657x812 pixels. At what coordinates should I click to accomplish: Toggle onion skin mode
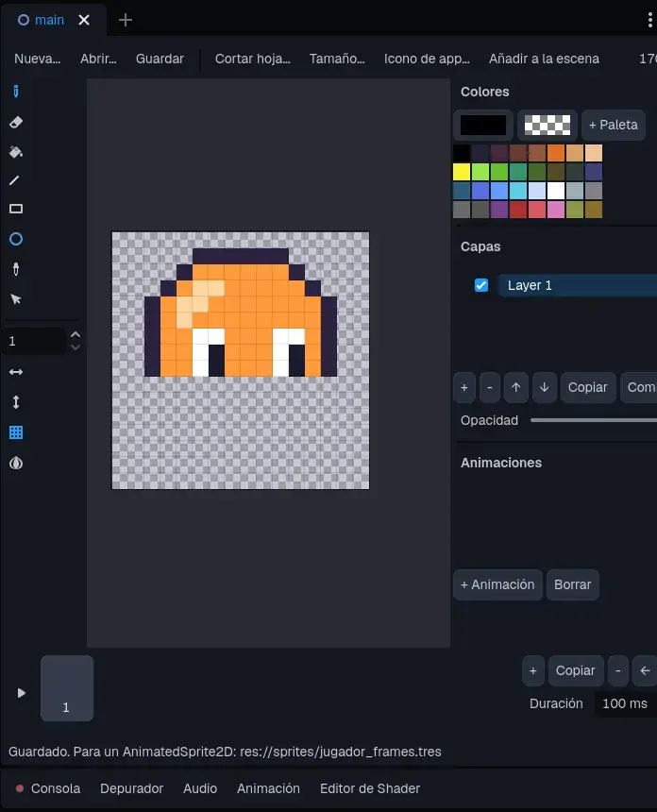click(x=16, y=463)
